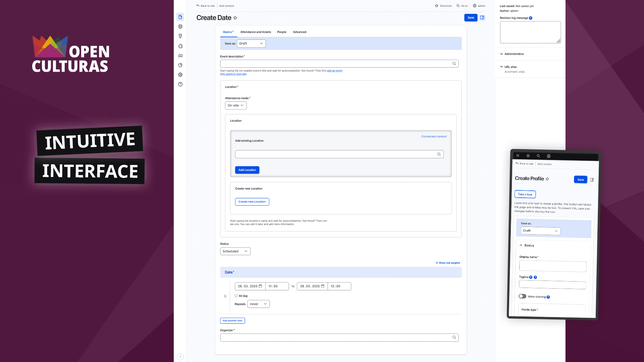
Task: Star the Create Date page as shortcut
Action: (x=235, y=18)
